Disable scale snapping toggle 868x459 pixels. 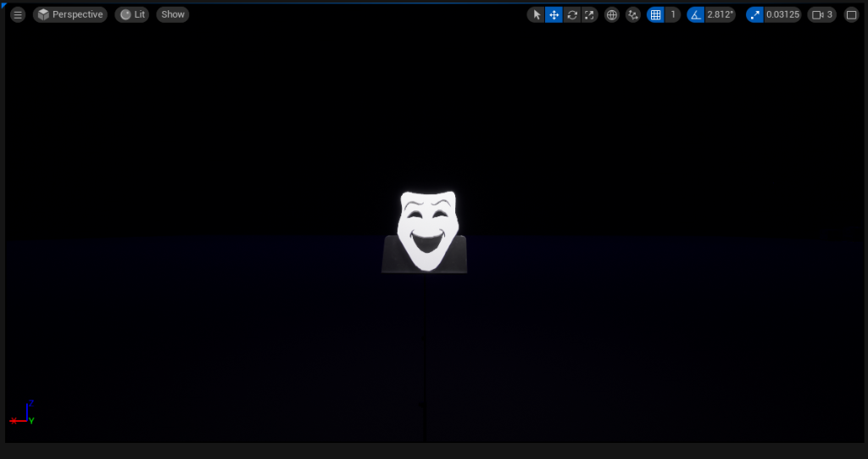(754, 14)
